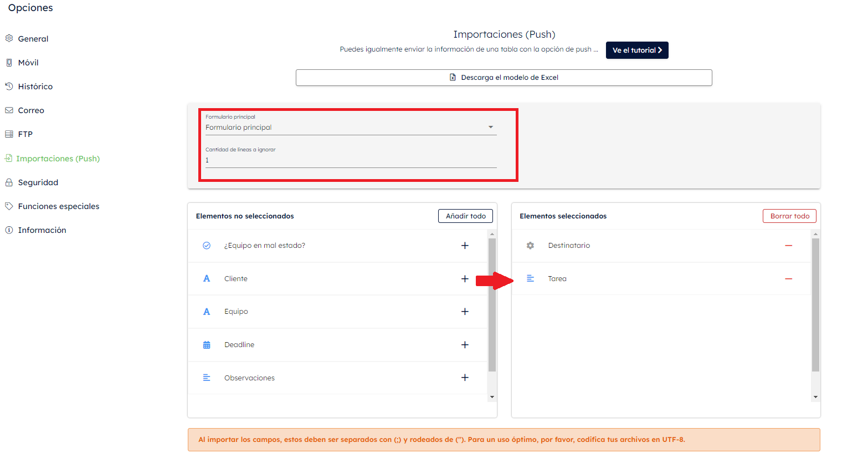Click the checkmark icon beside '¿Equipo en mal estado?'
Viewport: 868px width, 463px height.
[x=207, y=246]
